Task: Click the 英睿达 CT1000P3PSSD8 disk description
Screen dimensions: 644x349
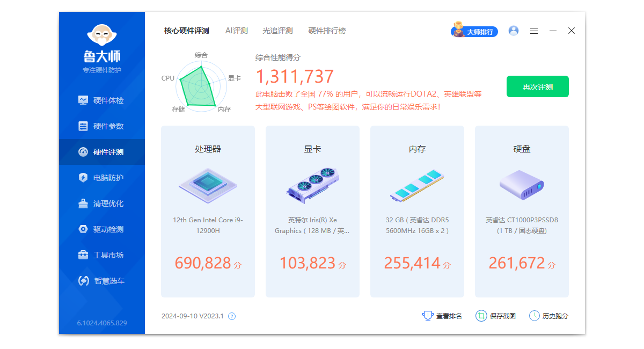Action: [522, 226]
